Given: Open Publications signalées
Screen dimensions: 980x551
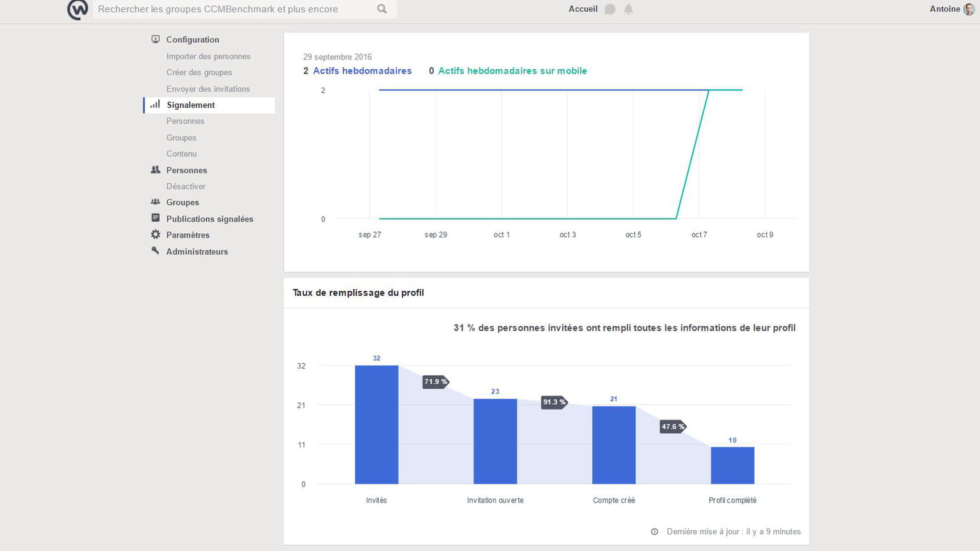Looking at the screenshot, I should 209,219.
